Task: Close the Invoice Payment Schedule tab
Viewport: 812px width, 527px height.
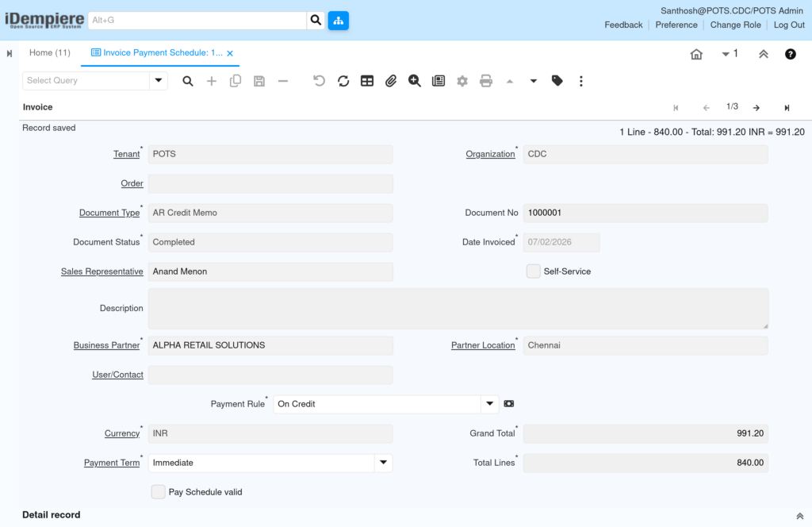Action: point(230,53)
